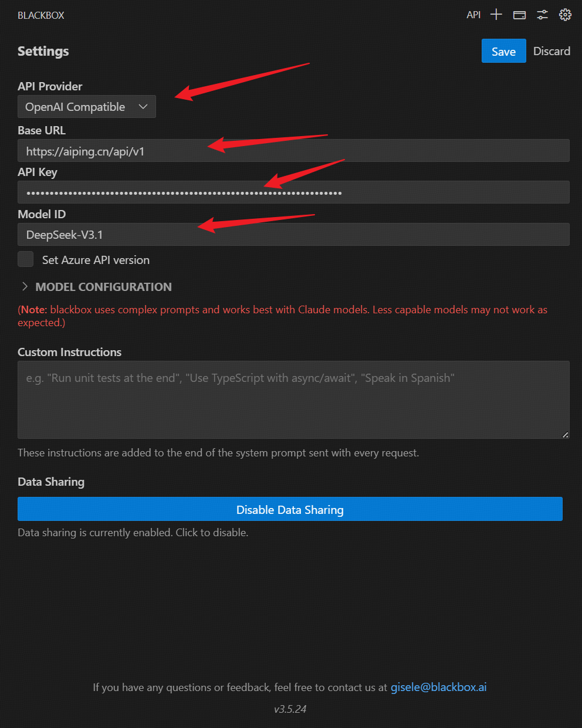Open the billing card icon in the top bar
The height and width of the screenshot is (728, 582).
click(x=519, y=14)
